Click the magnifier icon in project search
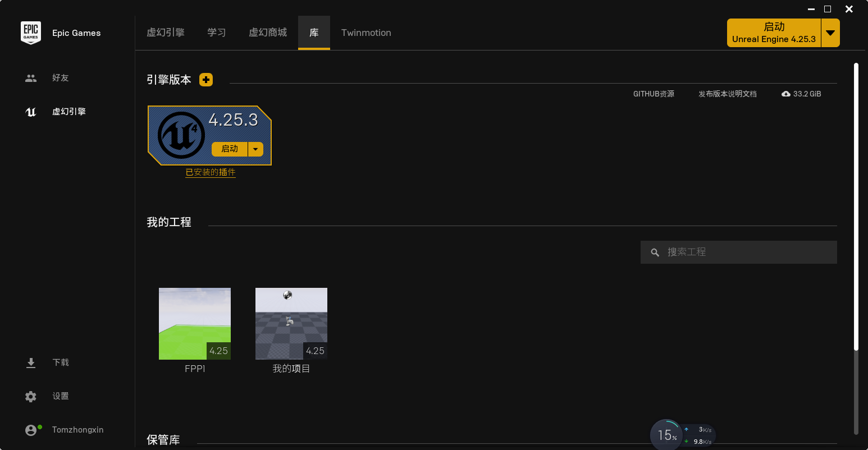This screenshot has height=450, width=868. 655,252
